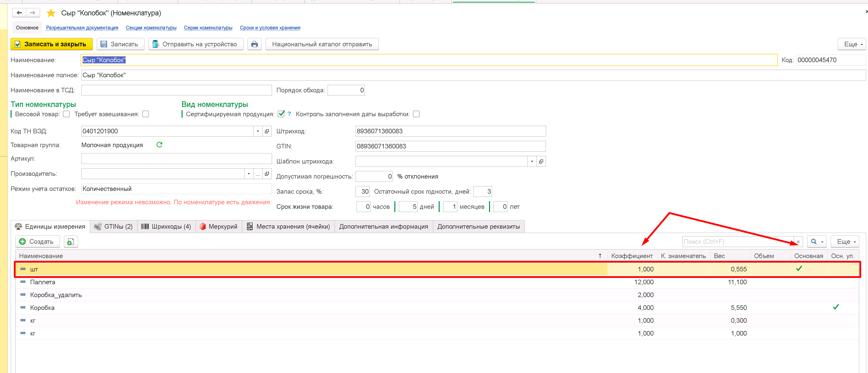Image resolution: width=868 pixels, height=373 pixels.
Task: Click Национальный каталог отправить button
Action: pos(322,44)
